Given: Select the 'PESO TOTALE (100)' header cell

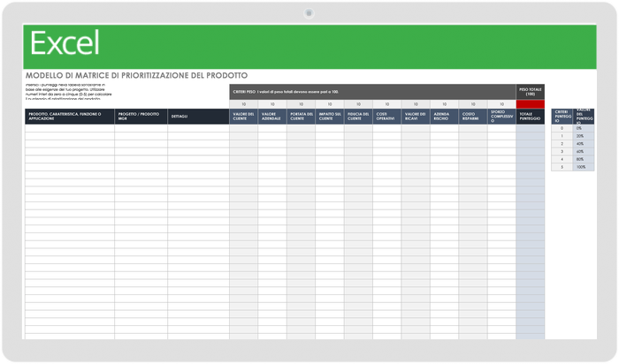Looking at the screenshot, I should [x=531, y=92].
